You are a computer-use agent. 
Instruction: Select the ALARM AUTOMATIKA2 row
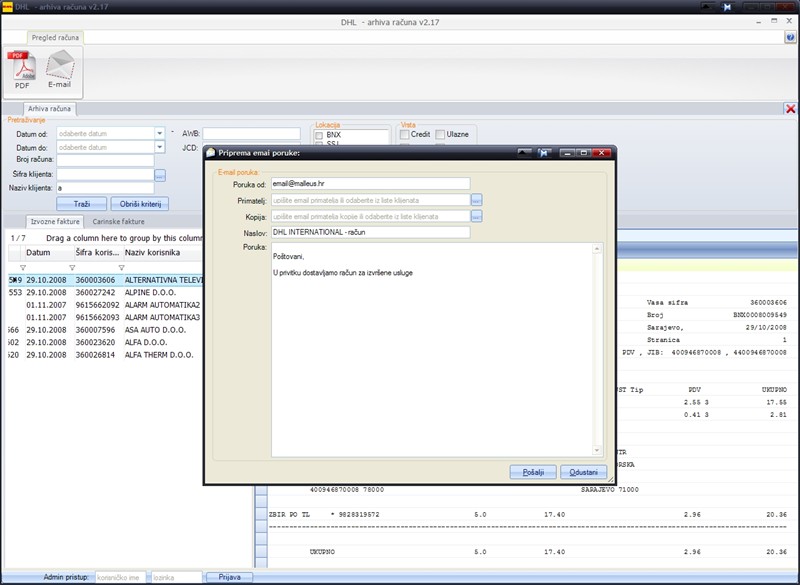click(106, 305)
